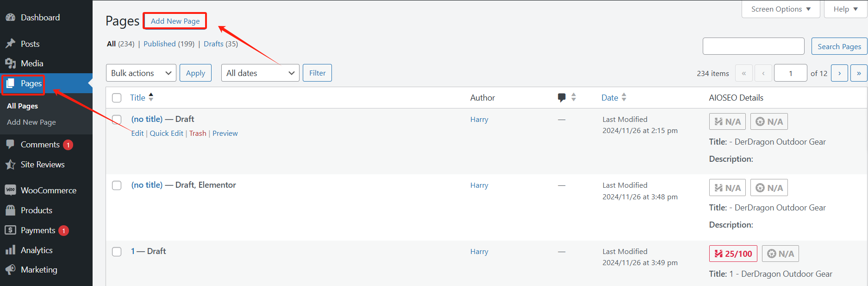This screenshot has width=868, height=286.
Task: Expand the All dates filter dropdown
Action: [x=260, y=73]
